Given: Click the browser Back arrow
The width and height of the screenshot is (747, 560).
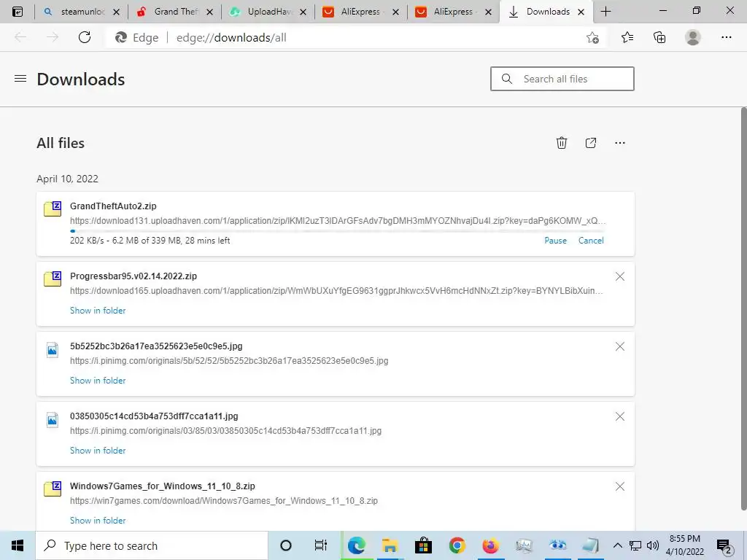Looking at the screenshot, I should [x=20, y=37].
